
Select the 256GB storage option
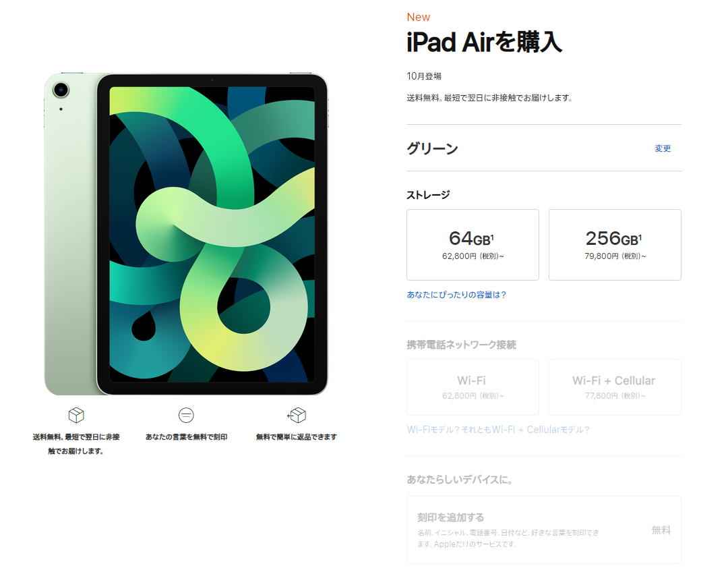(615, 245)
